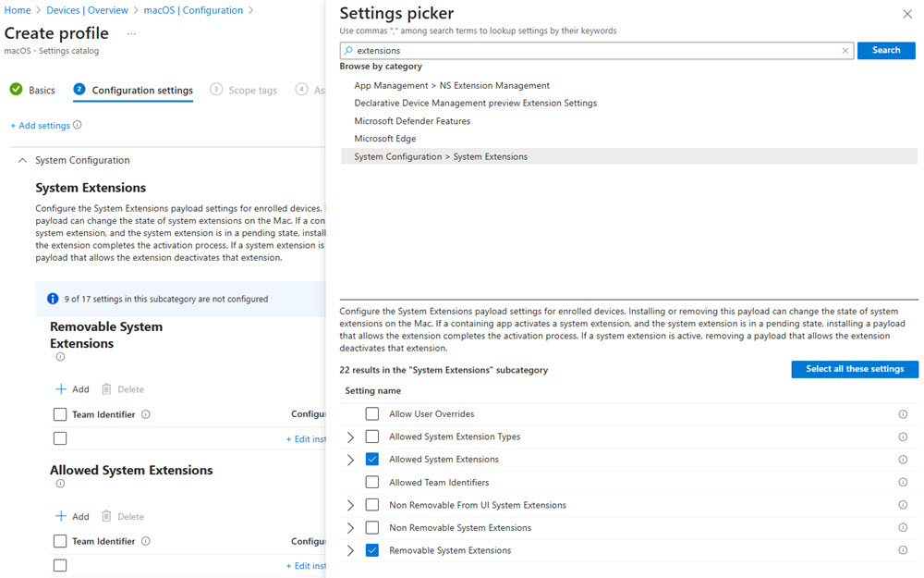924x578 pixels.
Task: Uncheck the Allowed System Extensions checkbox
Action: pyautogui.click(x=371, y=460)
